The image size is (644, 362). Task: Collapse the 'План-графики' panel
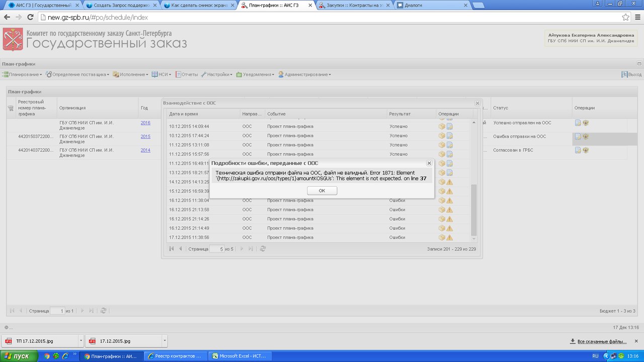[639, 64]
